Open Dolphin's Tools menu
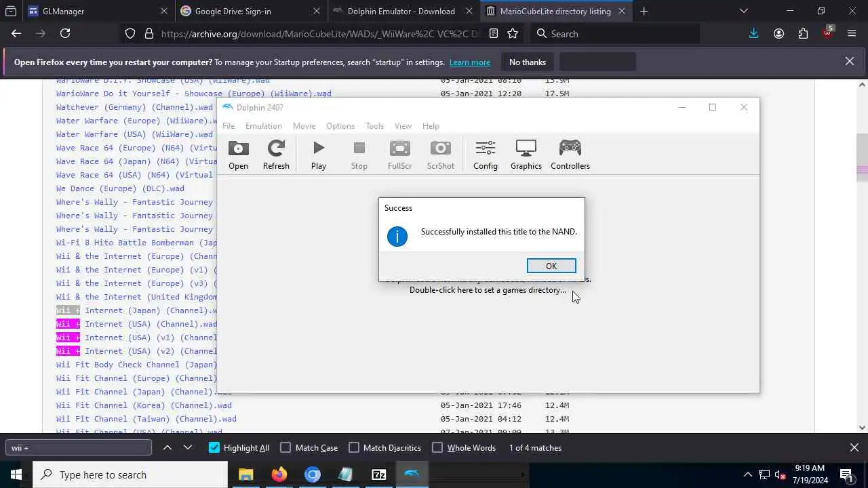The height and width of the screenshot is (488, 868). pyautogui.click(x=374, y=126)
